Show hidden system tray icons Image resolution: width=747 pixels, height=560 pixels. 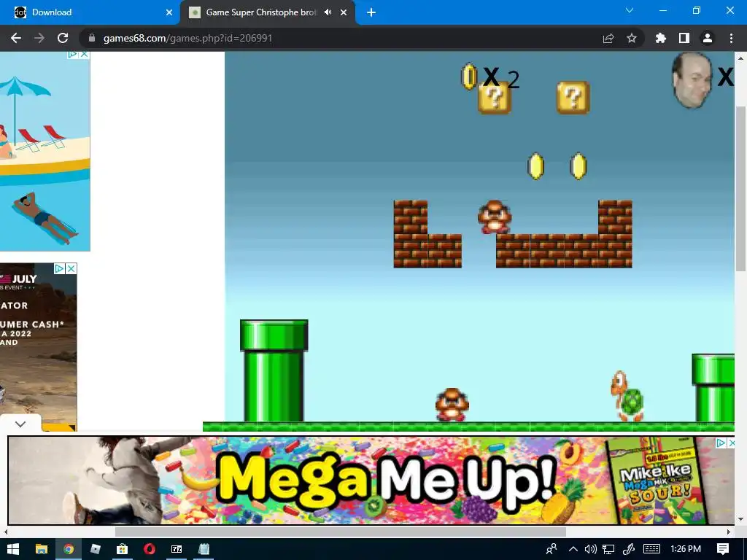[x=573, y=549]
